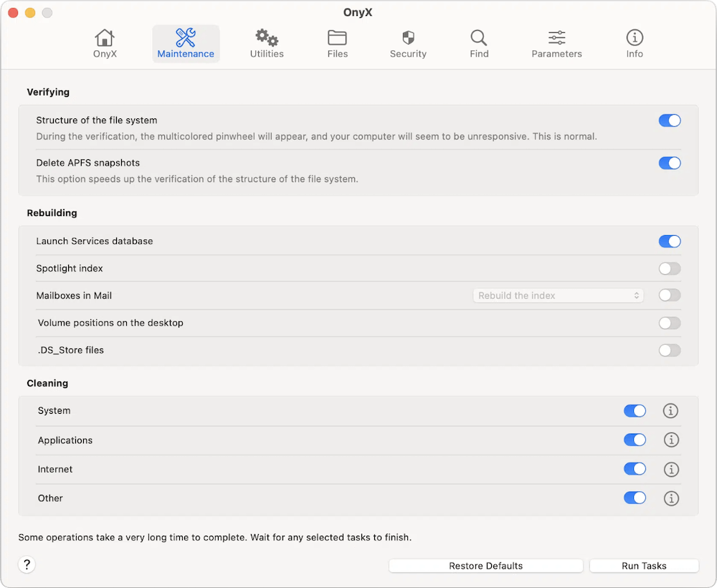Open the Rebuild the index dropdown
This screenshot has width=717, height=588.
point(558,295)
